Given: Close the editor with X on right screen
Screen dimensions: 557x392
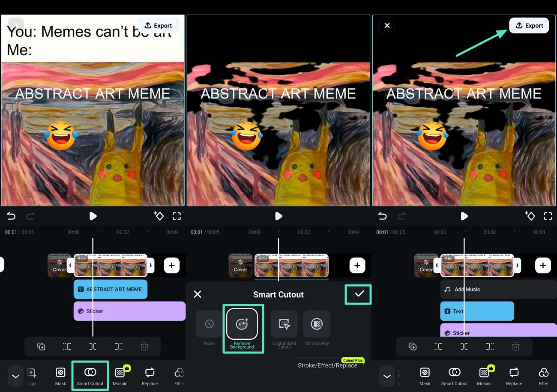Looking at the screenshot, I should 387,26.
